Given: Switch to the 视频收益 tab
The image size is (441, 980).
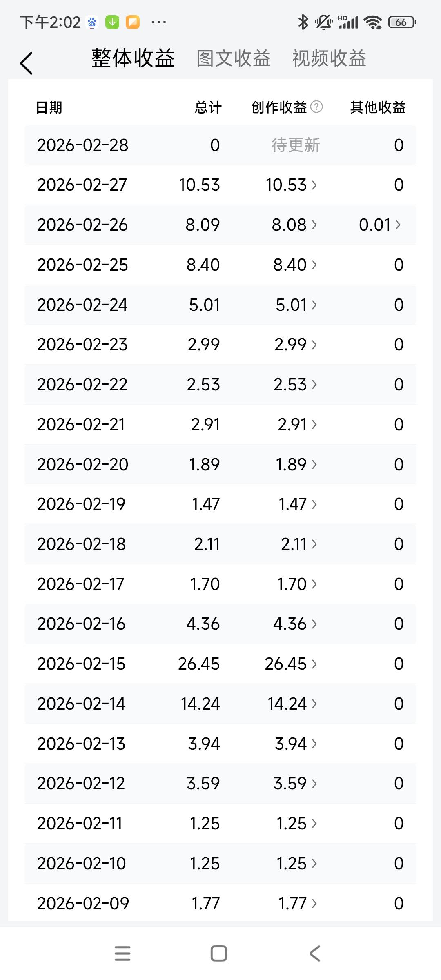Looking at the screenshot, I should pyautogui.click(x=329, y=58).
